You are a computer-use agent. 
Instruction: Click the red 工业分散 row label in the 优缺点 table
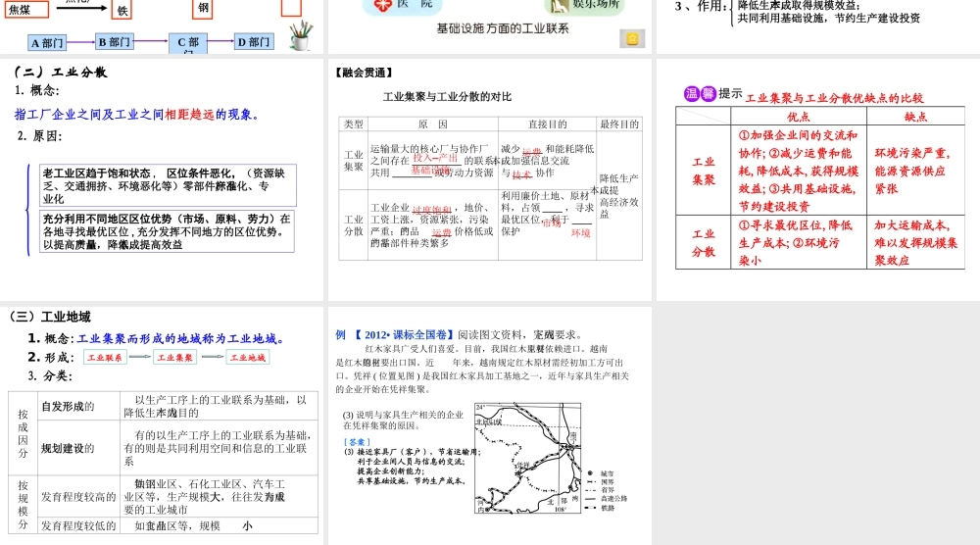coord(704,242)
